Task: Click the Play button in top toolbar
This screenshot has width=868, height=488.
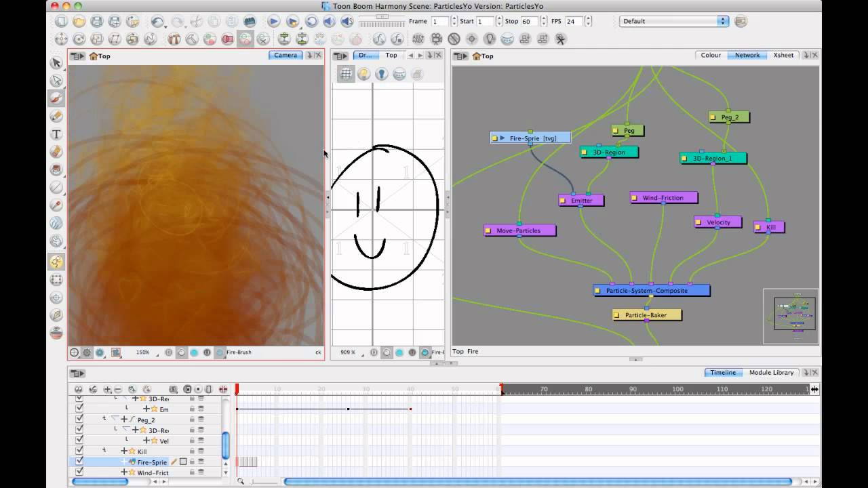Action: point(273,22)
